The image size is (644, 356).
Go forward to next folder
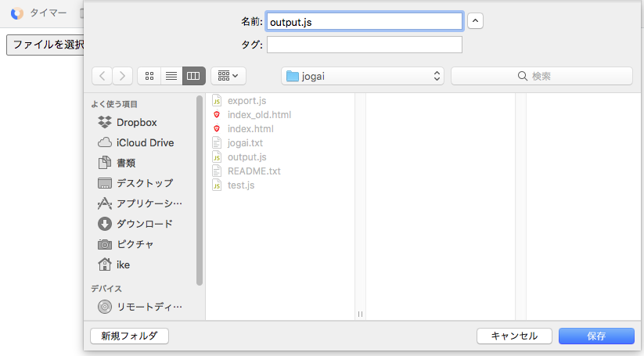tap(123, 76)
